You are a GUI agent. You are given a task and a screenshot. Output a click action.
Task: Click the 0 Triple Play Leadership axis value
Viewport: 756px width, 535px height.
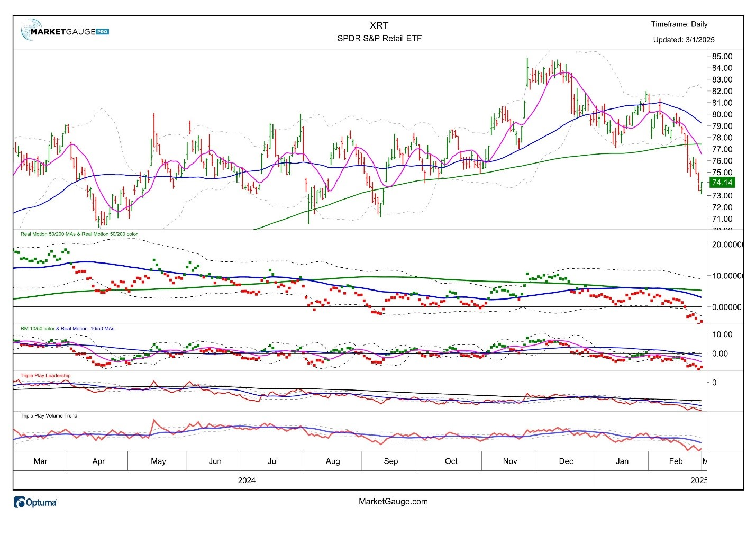(x=714, y=383)
